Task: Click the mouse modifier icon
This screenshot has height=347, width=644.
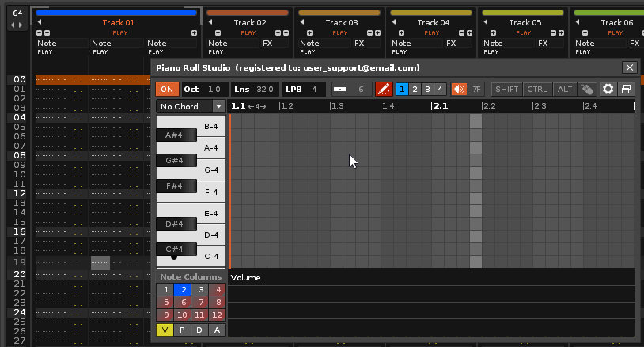Action: click(x=587, y=90)
